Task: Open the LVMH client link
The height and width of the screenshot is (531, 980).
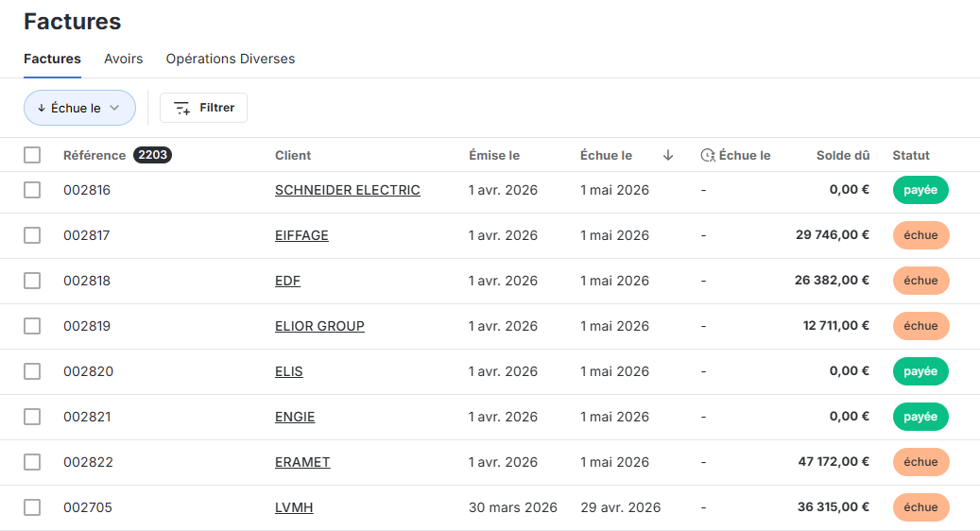Action: [x=294, y=507]
